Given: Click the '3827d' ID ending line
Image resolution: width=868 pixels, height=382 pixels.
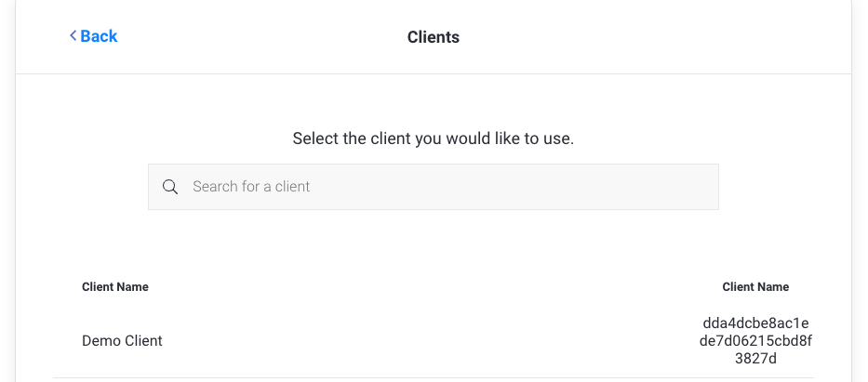Looking at the screenshot, I should pyautogui.click(x=754, y=359).
